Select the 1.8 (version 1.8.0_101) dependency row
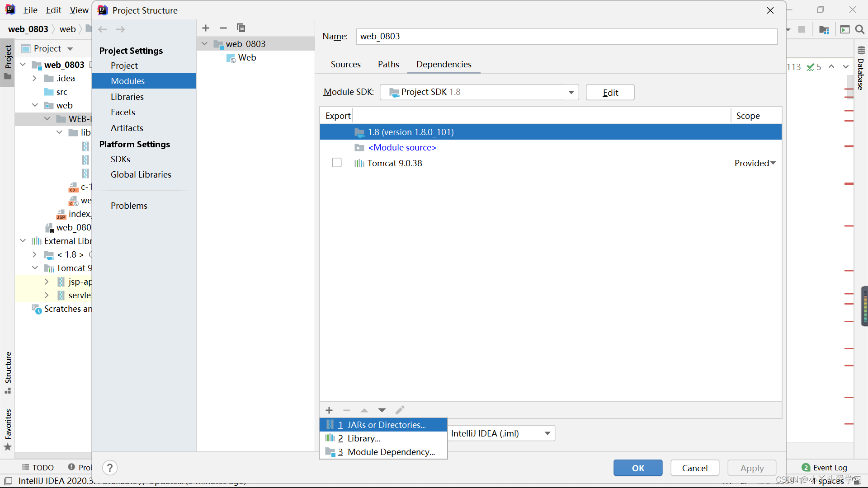The width and height of the screenshot is (868, 488). (551, 132)
